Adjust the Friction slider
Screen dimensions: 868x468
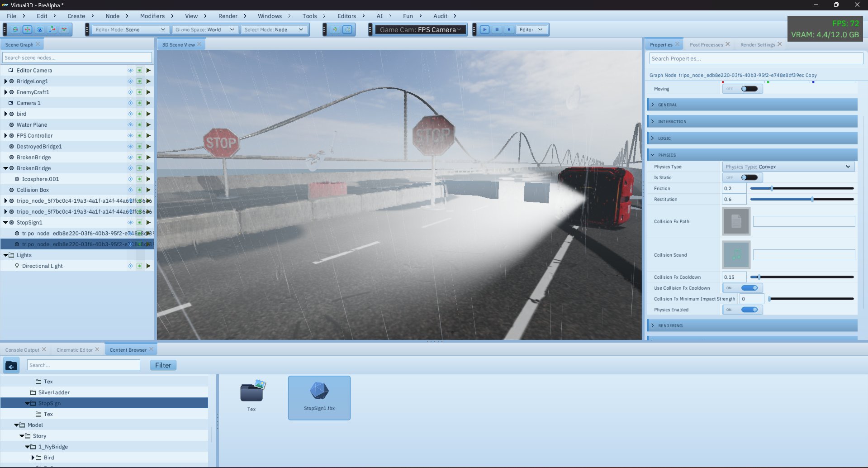pyautogui.click(x=802, y=188)
